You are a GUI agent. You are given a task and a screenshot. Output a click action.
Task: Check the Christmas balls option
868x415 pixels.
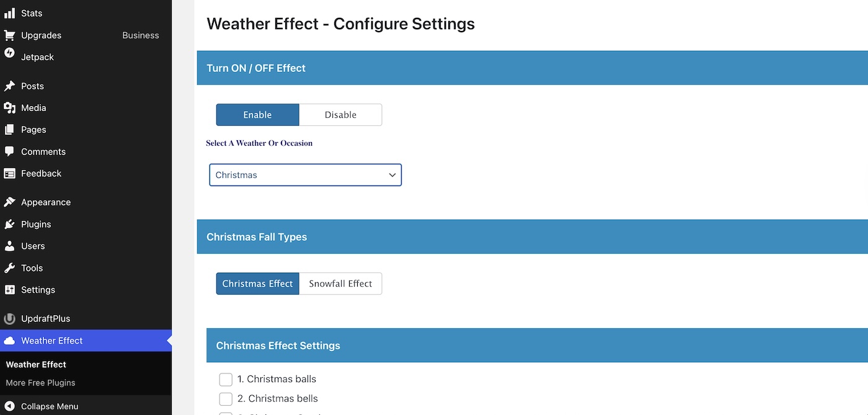click(226, 379)
